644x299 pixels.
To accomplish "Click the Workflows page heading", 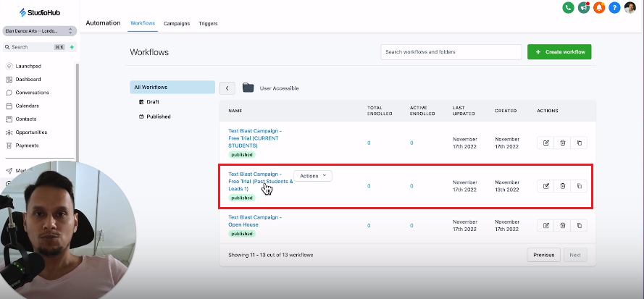I will click(149, 52).
